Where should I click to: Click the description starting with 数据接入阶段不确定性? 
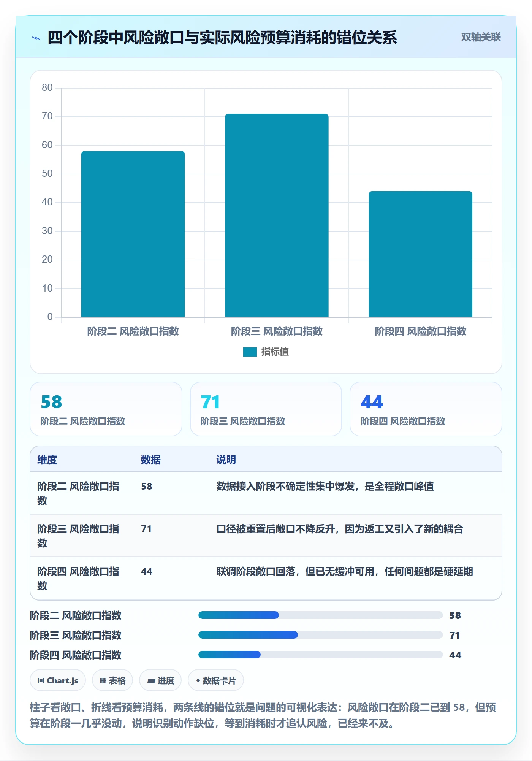325,486
